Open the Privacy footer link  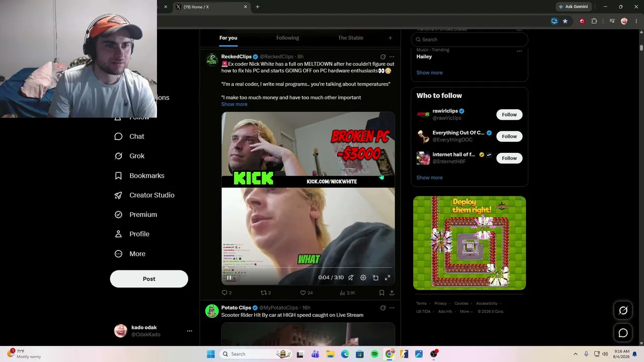pyautogui.click(x=440, y=304)
